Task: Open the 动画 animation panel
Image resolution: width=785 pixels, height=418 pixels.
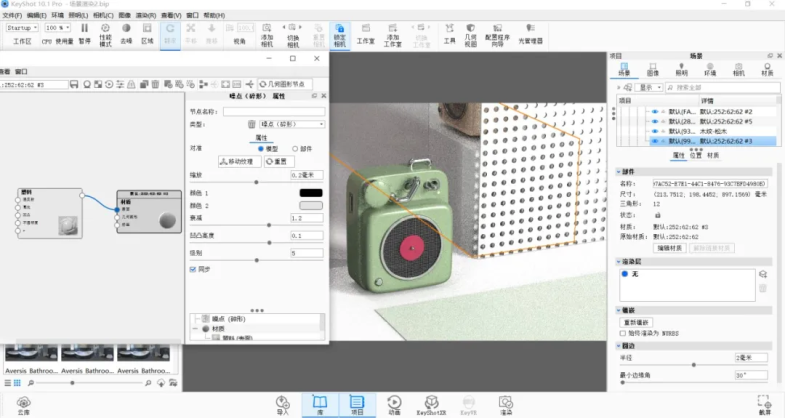Action: click(x=393, y=403)
